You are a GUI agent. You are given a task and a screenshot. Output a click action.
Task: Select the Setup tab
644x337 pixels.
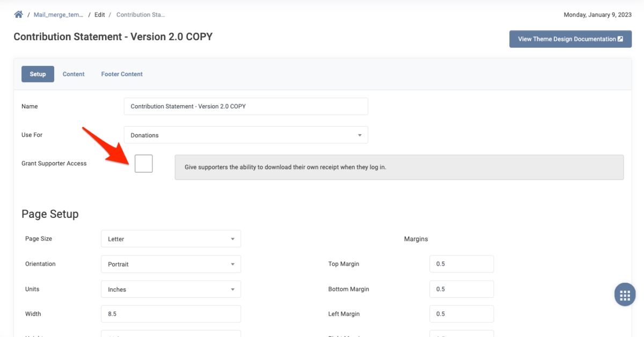(38, 74)
